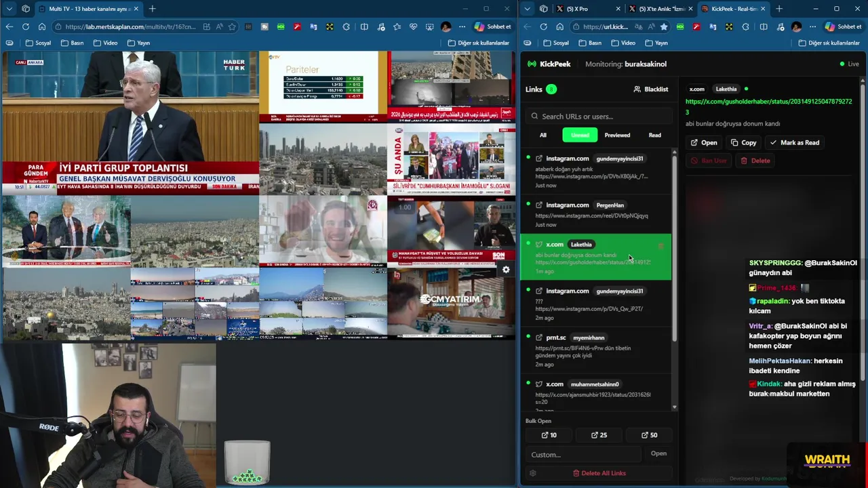The image size is (868, 488).
Task: Open the x.com status link in detail pane
Action: click(768, 106)
